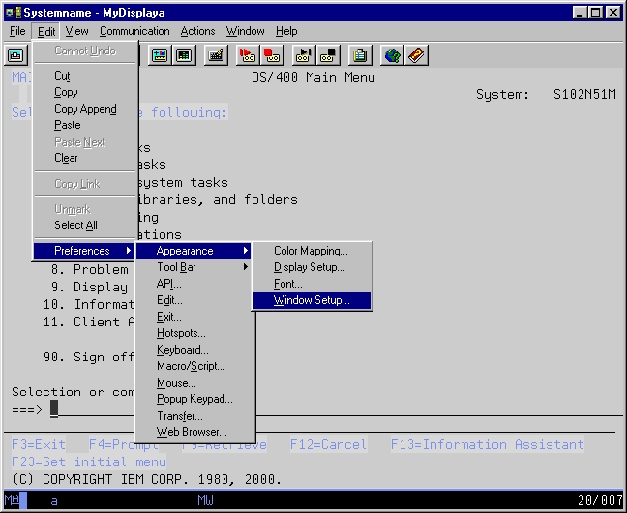This screenshot has height=513, width=627.
Task: Click the cursor position 20/007 in status bar
Action: coord(600,500)
